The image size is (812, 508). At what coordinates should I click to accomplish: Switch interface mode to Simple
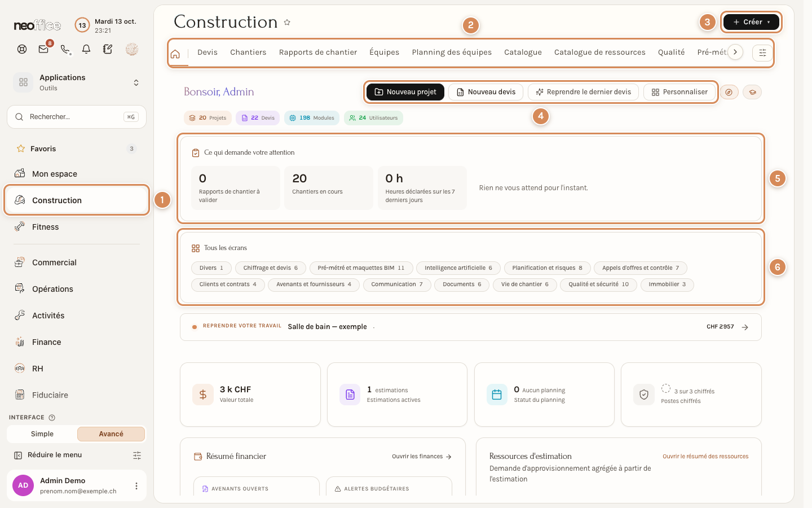pos(42,434)
